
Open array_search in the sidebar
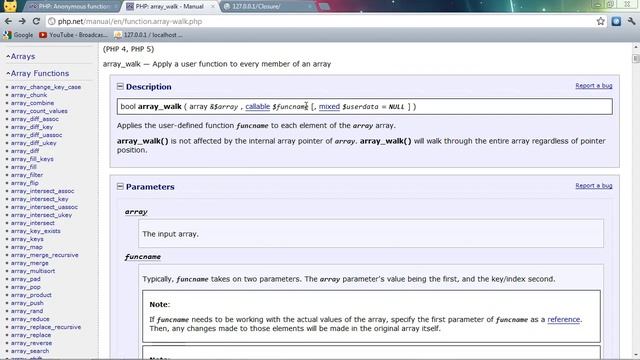[x=30, y=351]
